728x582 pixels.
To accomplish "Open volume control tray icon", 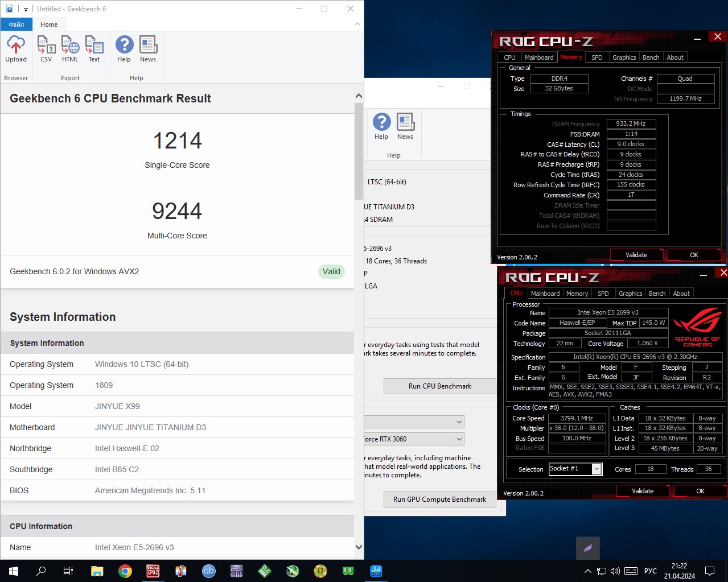I will tap(615, 571).
